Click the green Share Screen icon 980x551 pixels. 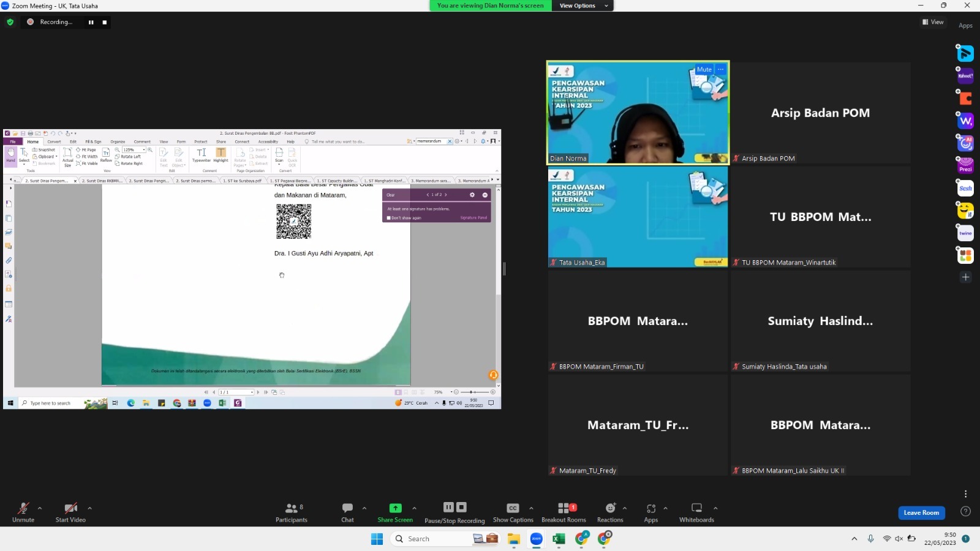click(x=395, y=508)
